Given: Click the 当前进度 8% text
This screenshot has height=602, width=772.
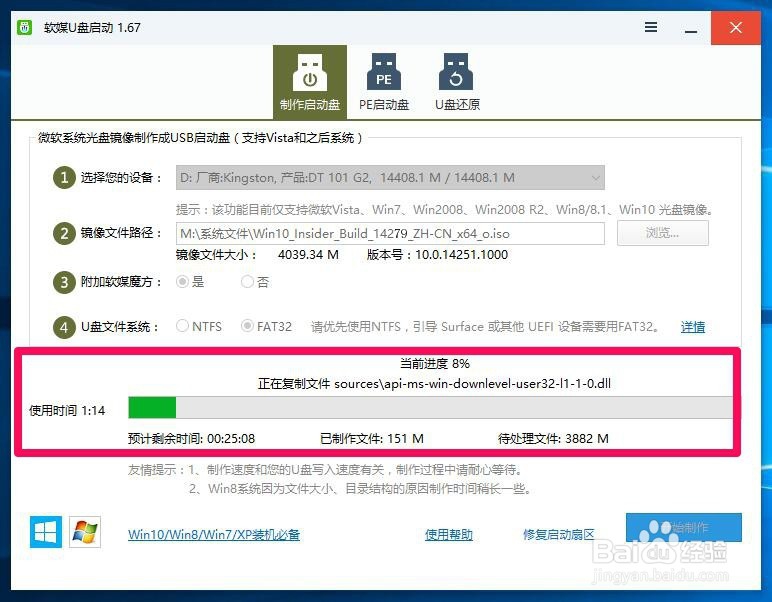Looking at the screenshot, I should (x=434, y=364).
